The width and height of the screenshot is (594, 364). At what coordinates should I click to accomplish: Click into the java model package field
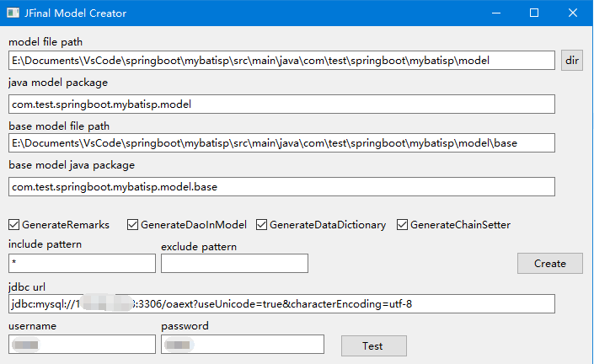click(x=281, y=104)
